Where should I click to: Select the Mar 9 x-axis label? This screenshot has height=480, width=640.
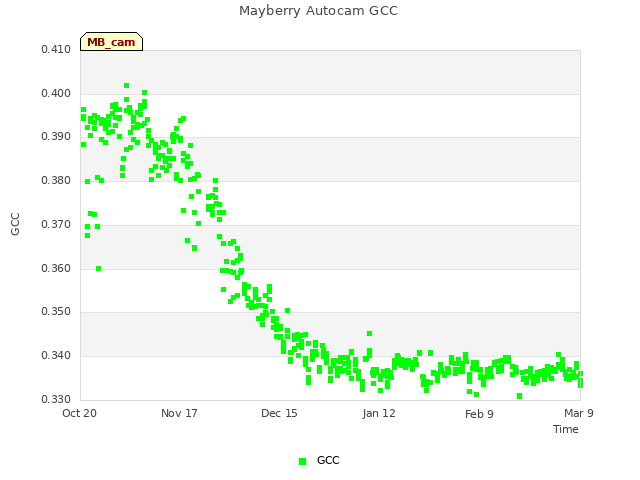(579, 413)
